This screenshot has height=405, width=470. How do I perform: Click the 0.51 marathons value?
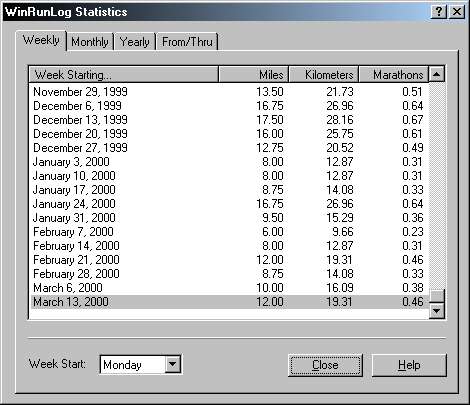pos(413,92)
